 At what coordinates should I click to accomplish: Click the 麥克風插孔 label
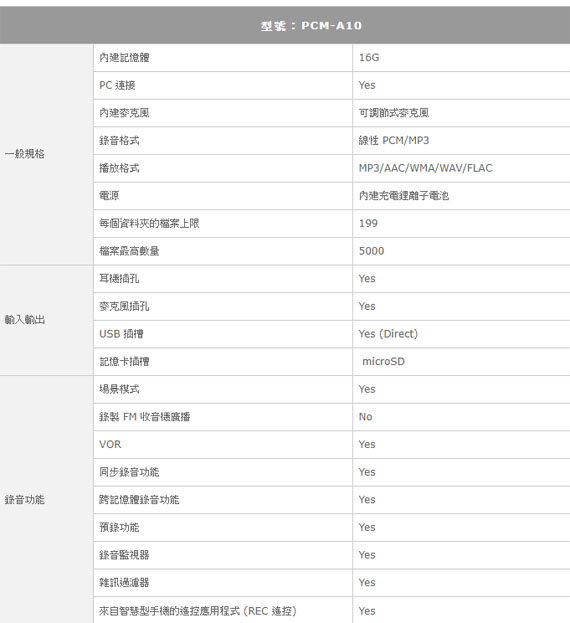click(x=124, y=306)
